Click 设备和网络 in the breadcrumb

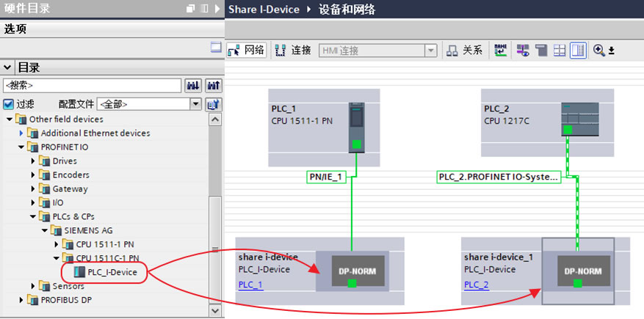tap(347, 10)
